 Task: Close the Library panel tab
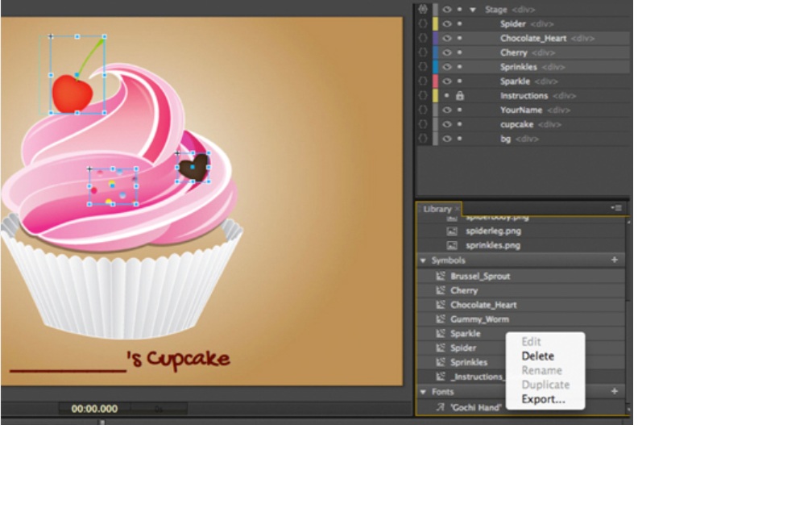[x=457, y=209]
